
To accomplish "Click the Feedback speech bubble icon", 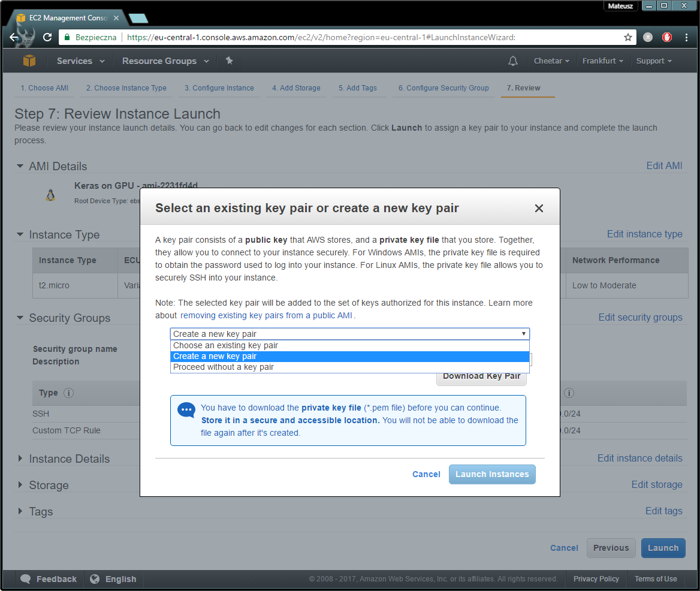I will click(x=25, y=579).
